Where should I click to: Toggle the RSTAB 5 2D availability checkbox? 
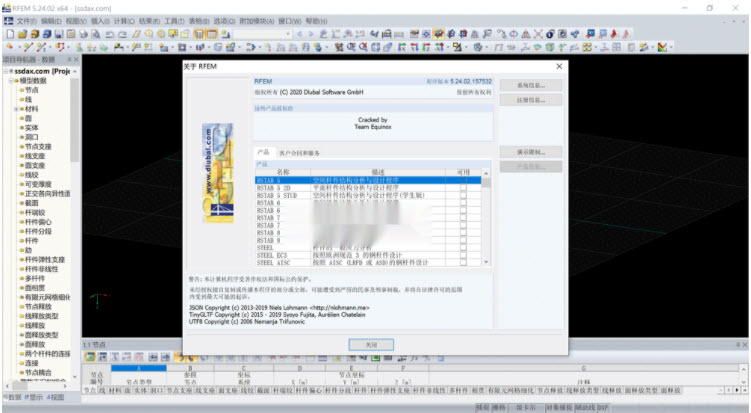462,187
